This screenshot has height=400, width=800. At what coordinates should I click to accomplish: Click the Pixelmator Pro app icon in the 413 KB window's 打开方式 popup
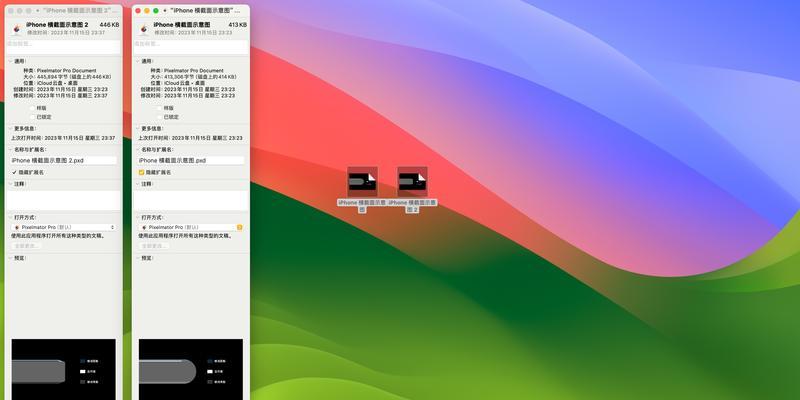click(144, 228)
